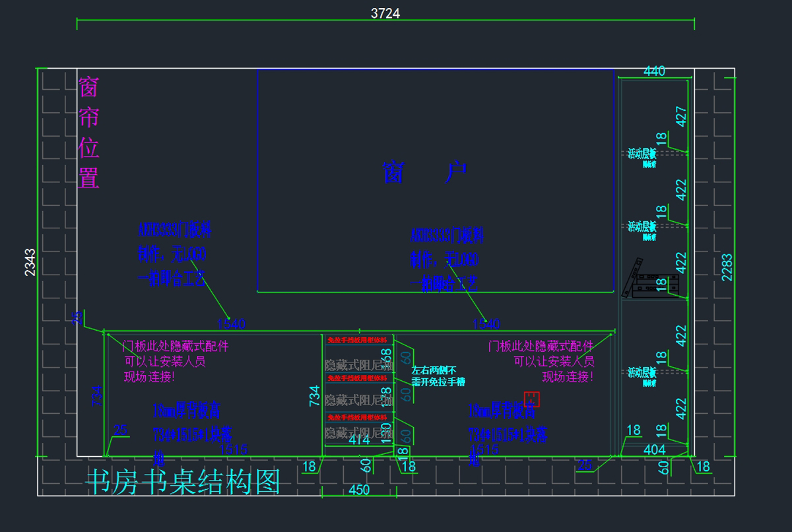Select the 3724 overall width dimension

(x=385, y=13)
